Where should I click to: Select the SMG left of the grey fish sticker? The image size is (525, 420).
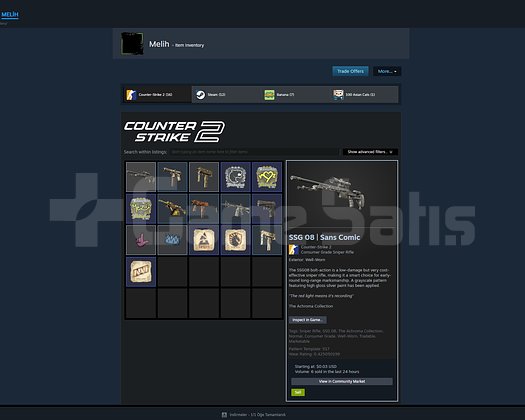pyautogui.click(x=204, y=177)
